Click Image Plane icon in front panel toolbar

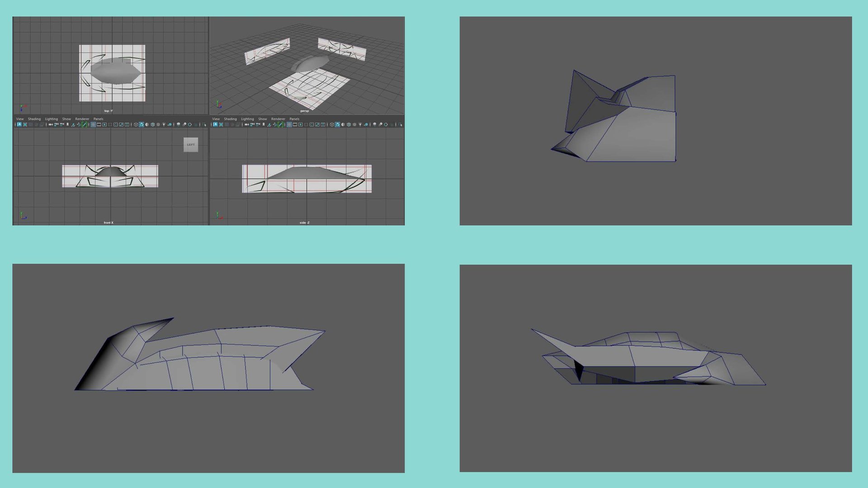pos(73,125)
